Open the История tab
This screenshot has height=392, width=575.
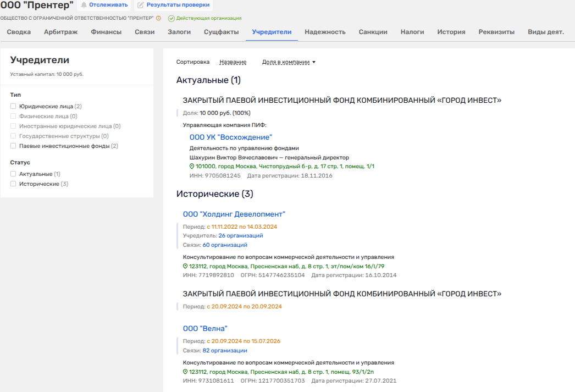(x=451, y=32)
